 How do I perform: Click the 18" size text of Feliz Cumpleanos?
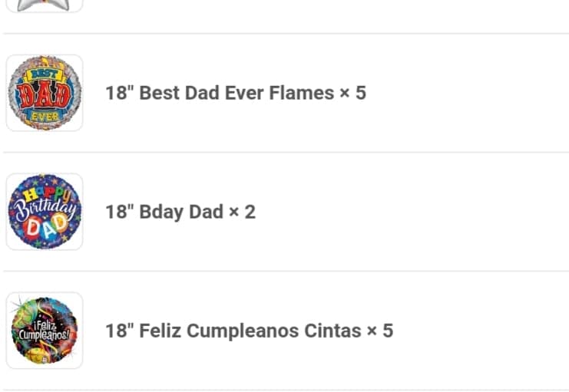click(120, 331)
